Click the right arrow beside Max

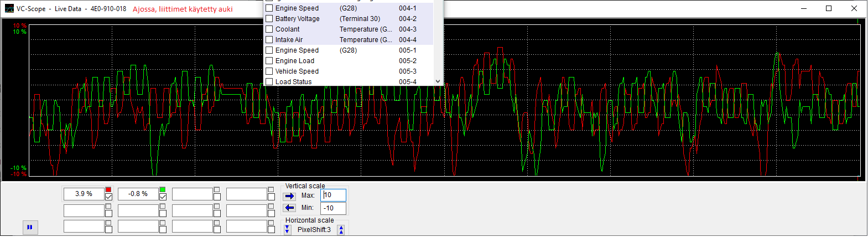pyautogui.click(x=289, y=196)
